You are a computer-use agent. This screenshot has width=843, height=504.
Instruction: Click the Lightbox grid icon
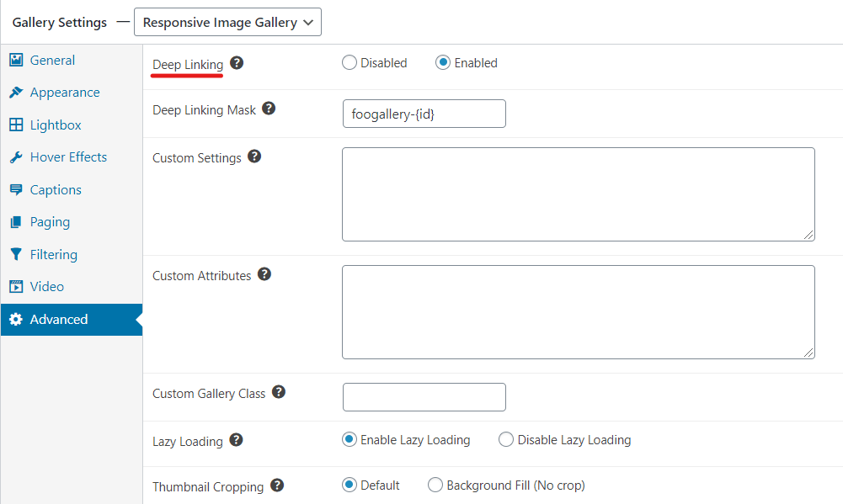click(16, 125)
